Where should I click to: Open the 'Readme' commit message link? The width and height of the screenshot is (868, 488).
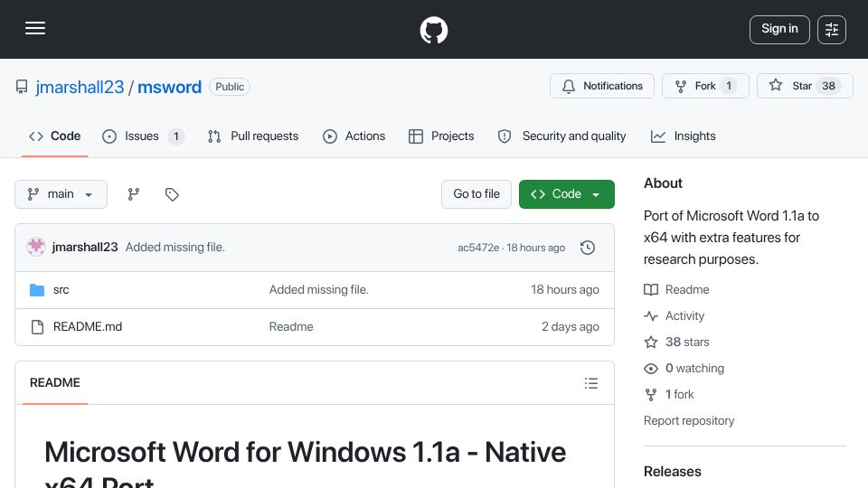click(291, 327)
